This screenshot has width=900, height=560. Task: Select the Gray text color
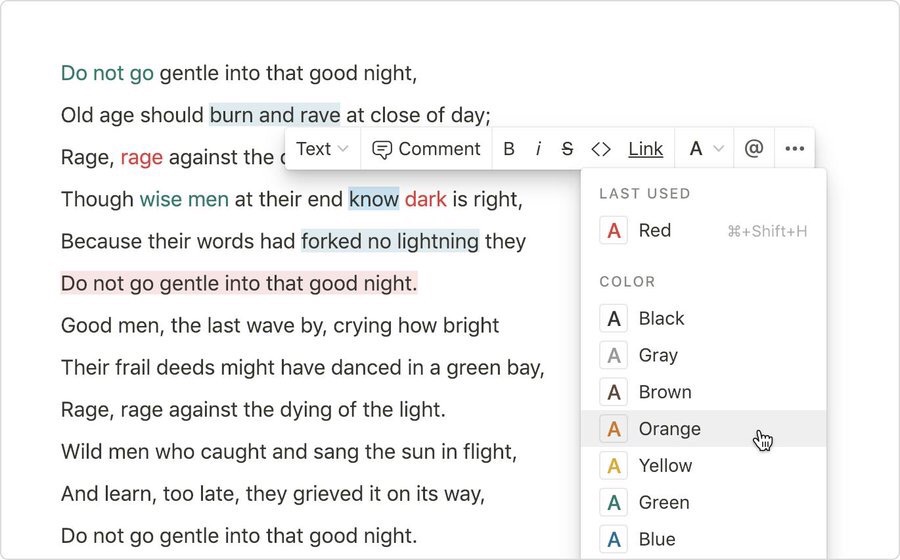(x=704, y=355)
